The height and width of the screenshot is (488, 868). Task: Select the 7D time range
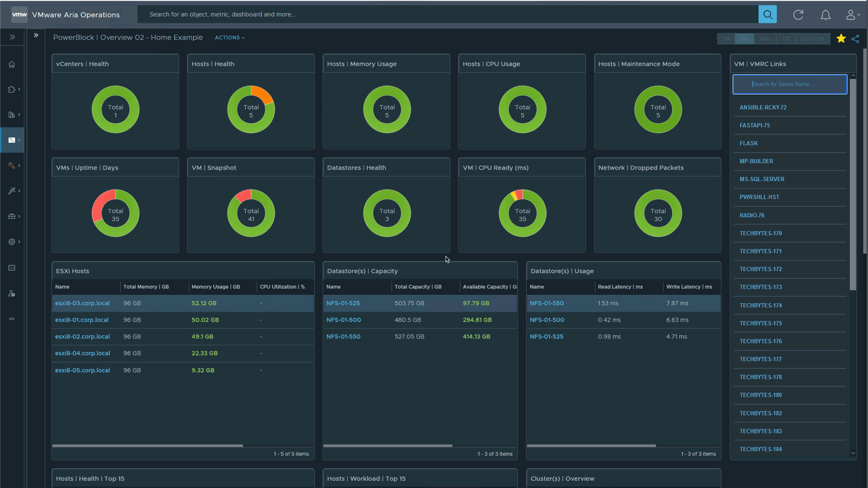coord(785,39)
